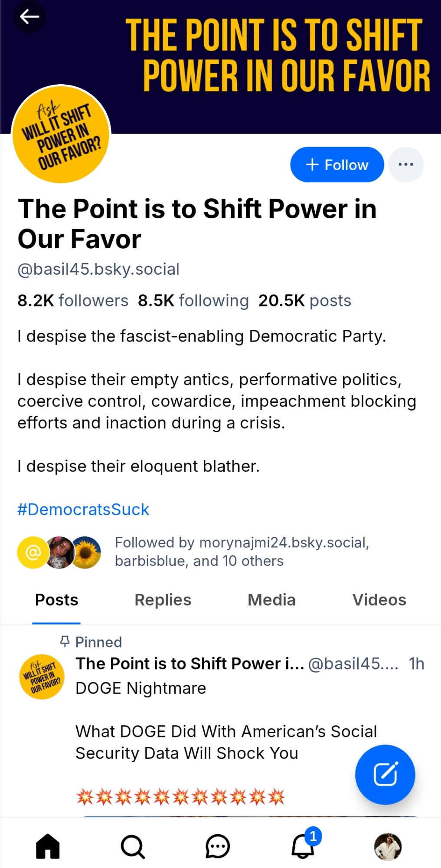This screenshot has width=441, height=868.
Task: View the 8.5K following list
Action: [x=193, y=300]
